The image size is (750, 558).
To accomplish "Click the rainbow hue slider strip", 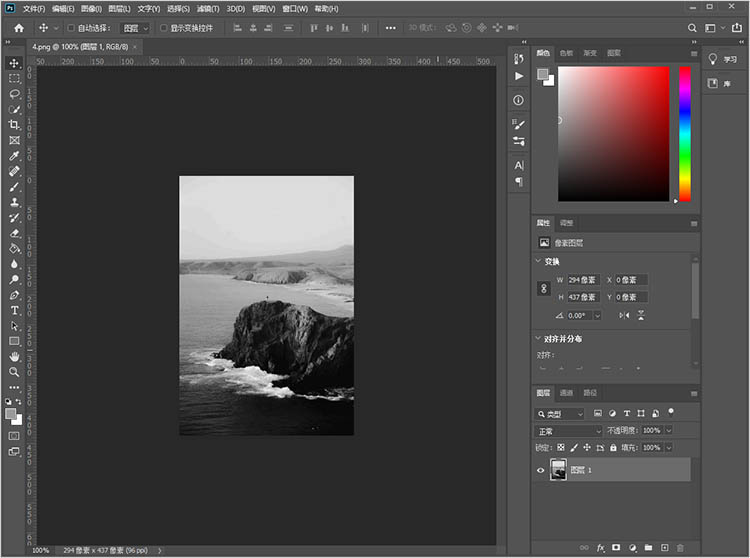I will click(x=685, y=134).
